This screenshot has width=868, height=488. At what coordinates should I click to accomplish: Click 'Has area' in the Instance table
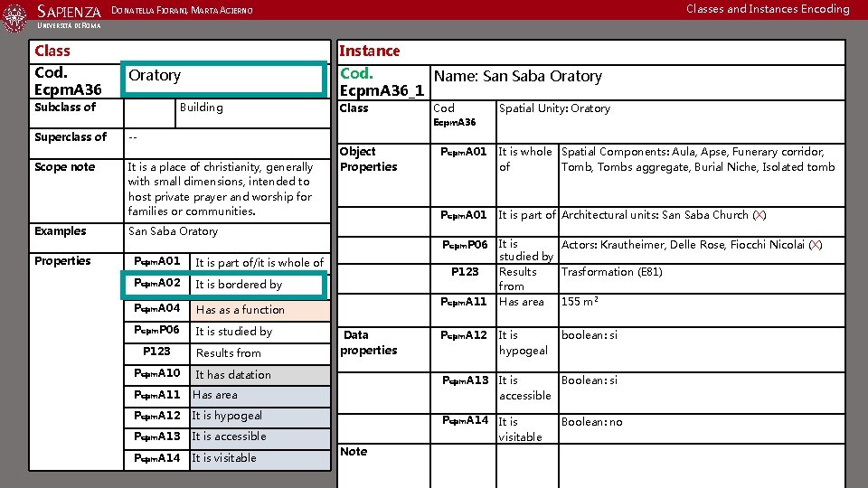pos(521,302)
